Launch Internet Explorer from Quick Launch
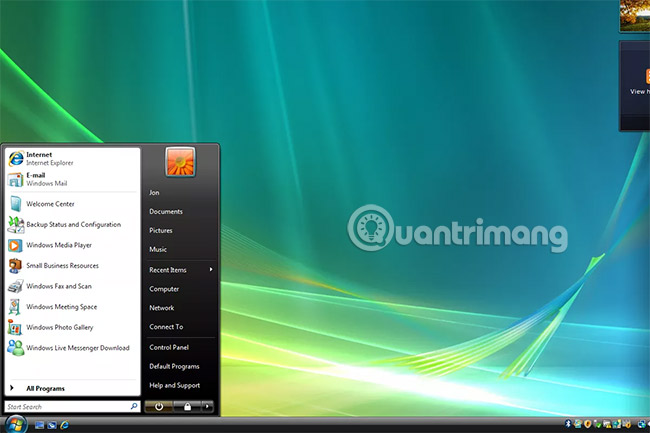Screen dimensions: 650x433 click(64, 425)
